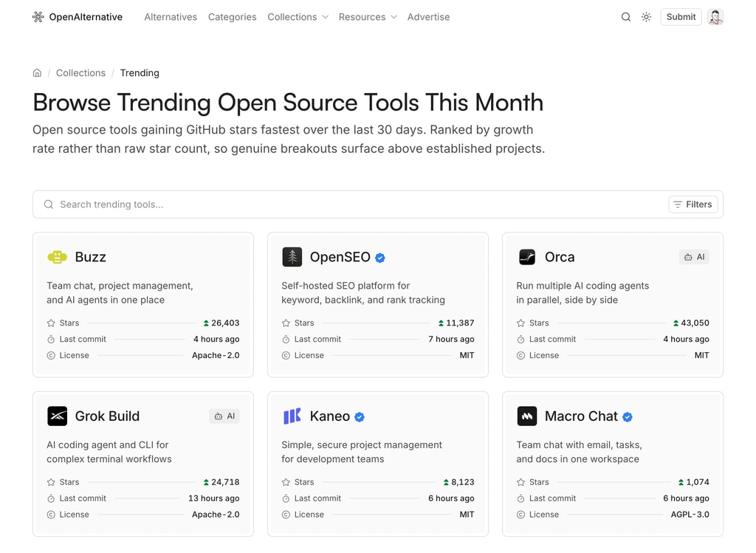Click Buzz's description about team chat
This screenshot has width=756, height=553.
[120, 292]
